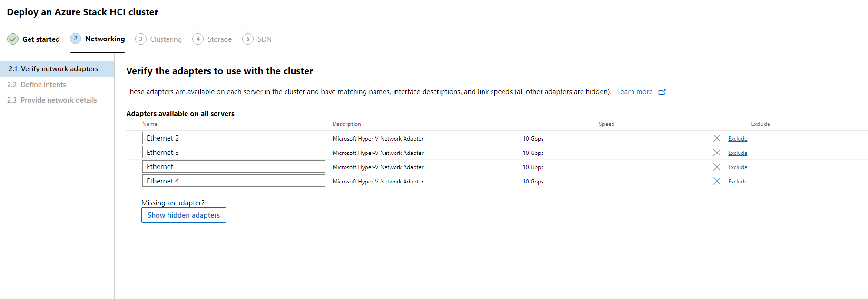Image resolution: width=868 pixels, height=299 pixels.
Task: Click the Ethernet 2 name field
Action: (x=233, y=138)
